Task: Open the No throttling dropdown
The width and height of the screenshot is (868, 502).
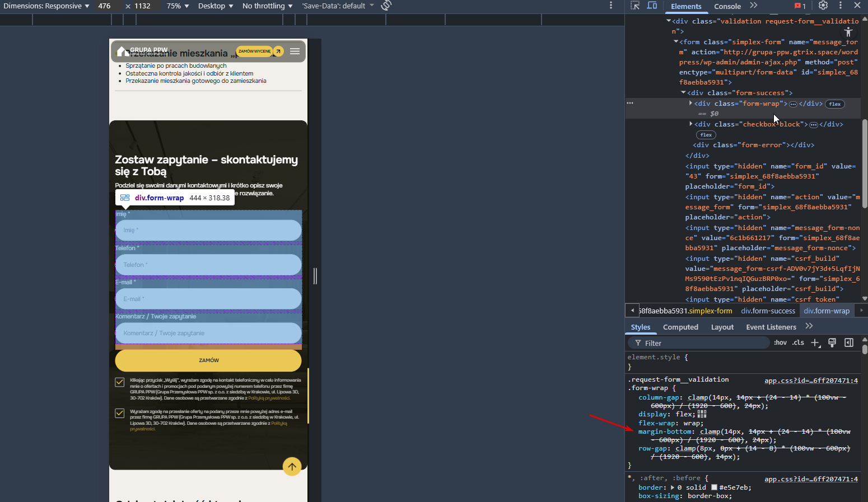Action: 268,6
